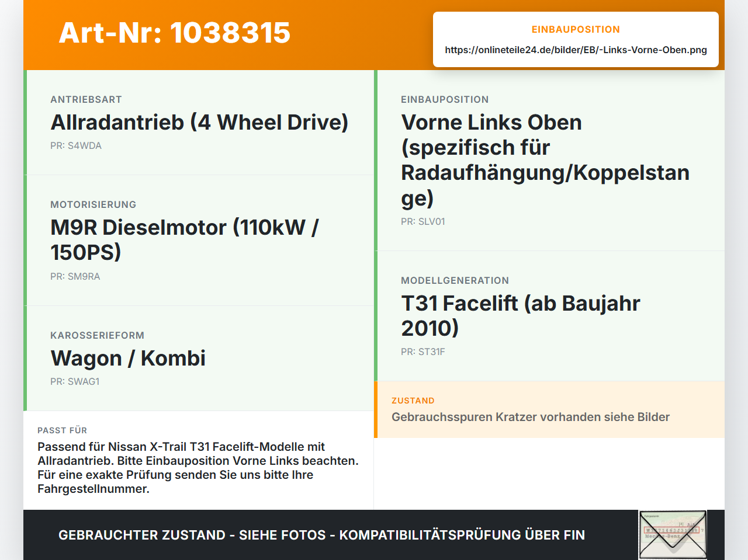Select the M9R Dieselmotor (110kW / 150PS) value
This screenshot has height=560, width=748.
185,239
